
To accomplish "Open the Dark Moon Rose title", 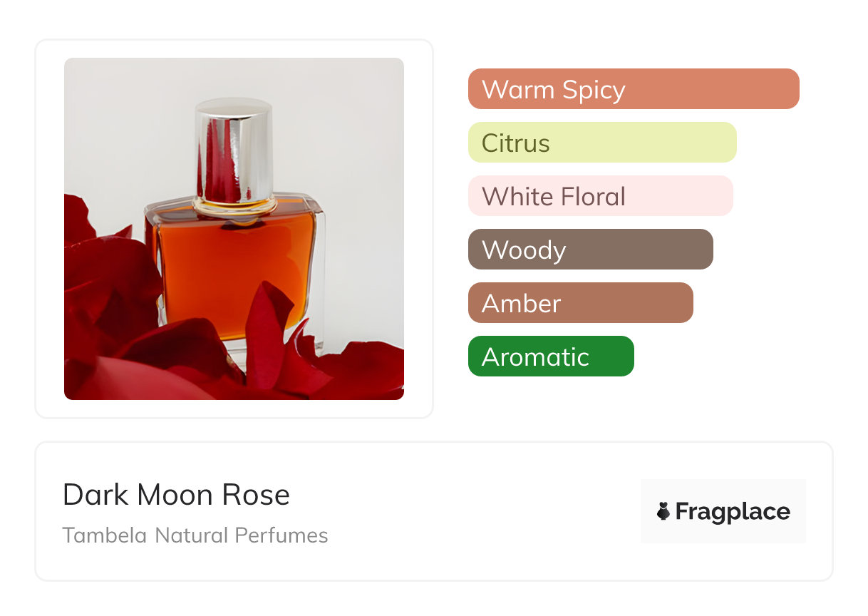I will coord(176,495).
